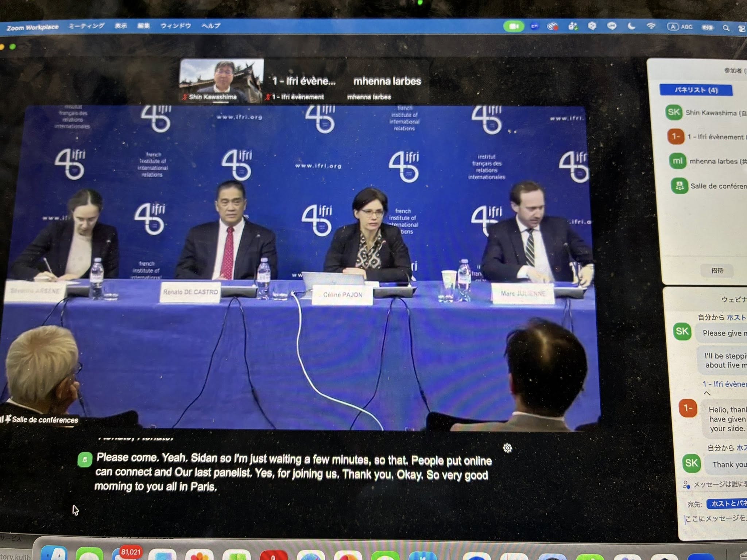Collapse the 1 - Ifri évènement chat thread

(x=707, y=393)
